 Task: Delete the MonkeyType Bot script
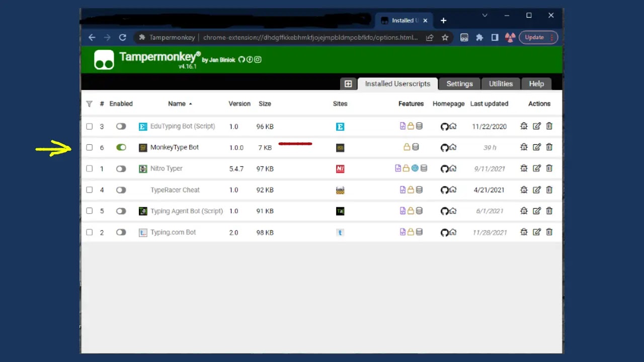[x=549, y=147]
